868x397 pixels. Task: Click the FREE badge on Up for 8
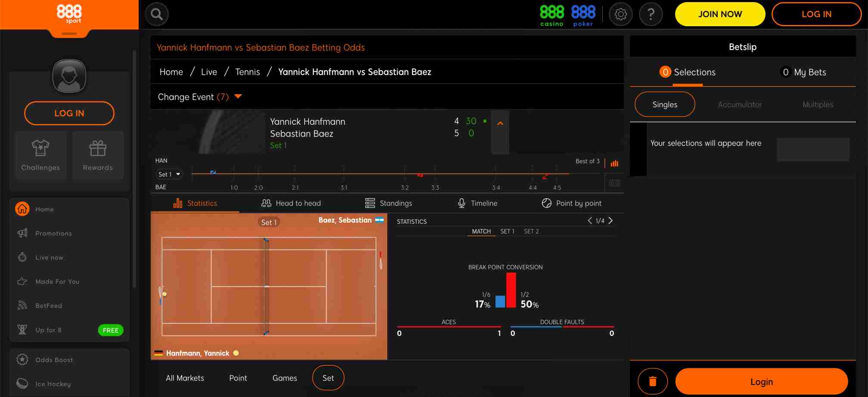(111, 330)
